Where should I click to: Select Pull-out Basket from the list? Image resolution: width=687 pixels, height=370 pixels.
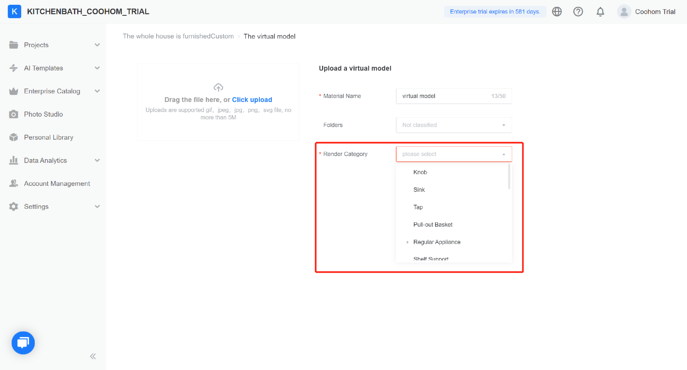click(433, 224)
